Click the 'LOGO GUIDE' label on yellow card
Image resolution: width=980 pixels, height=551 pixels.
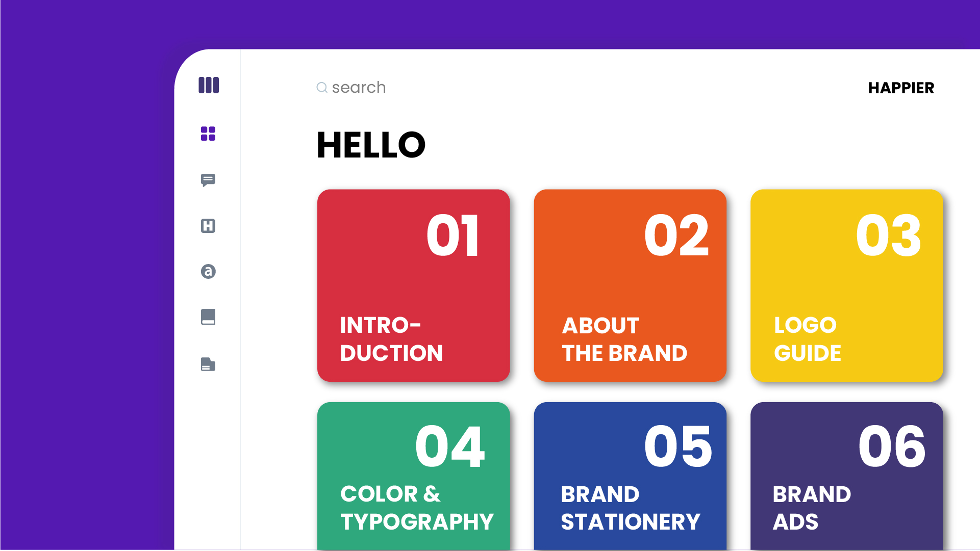tap(808, 339)
